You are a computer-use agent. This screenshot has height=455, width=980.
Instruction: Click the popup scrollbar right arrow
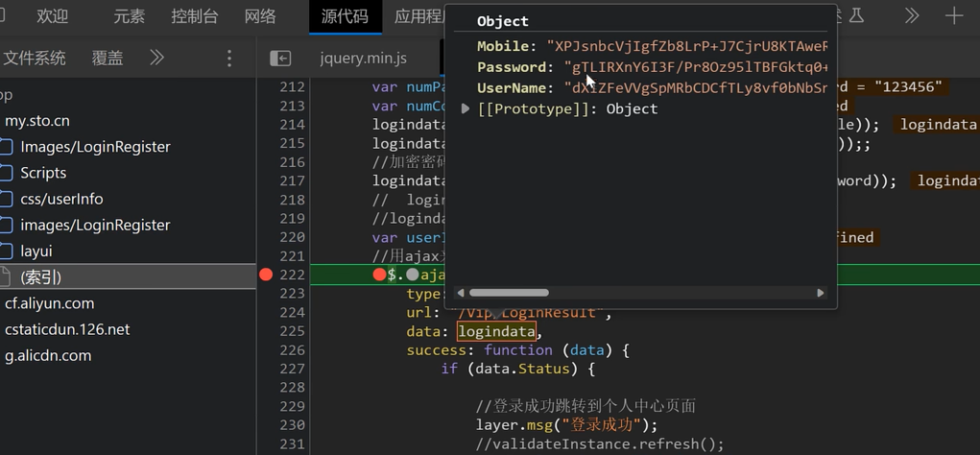pyautogui.click(x=820, y=293)
